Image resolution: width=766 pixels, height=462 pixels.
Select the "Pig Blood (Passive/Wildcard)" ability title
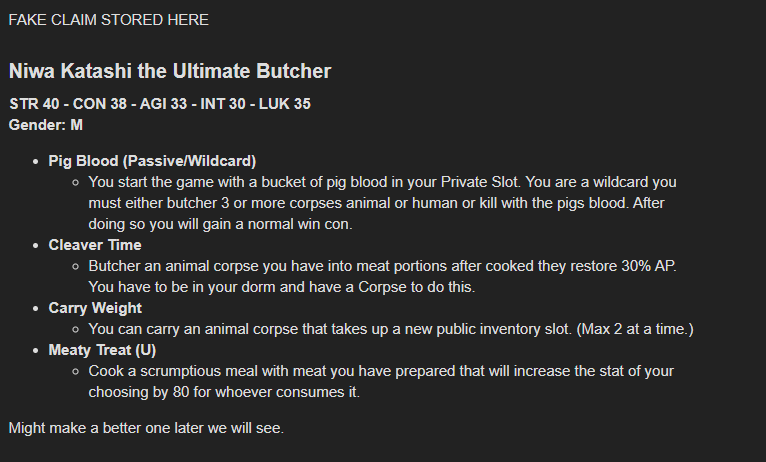tap(152, 161)
